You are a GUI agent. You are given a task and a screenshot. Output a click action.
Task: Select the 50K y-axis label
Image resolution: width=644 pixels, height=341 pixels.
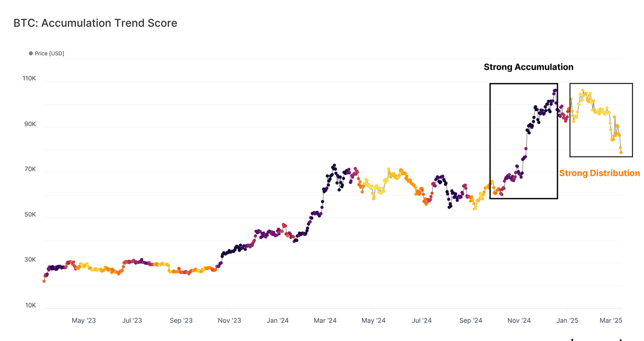point(30,215)
